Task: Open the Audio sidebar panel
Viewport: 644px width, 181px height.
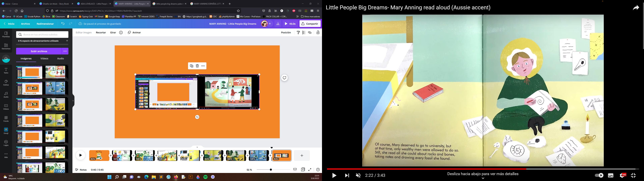Action: tap(6, 95)
